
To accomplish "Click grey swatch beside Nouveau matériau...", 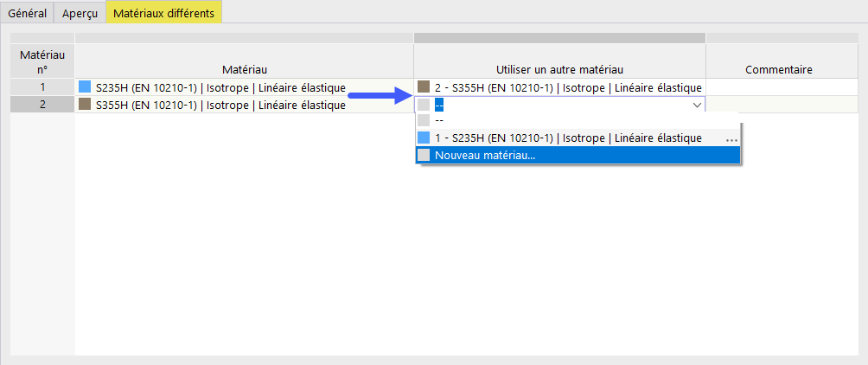I will click(x=424, y=156).
